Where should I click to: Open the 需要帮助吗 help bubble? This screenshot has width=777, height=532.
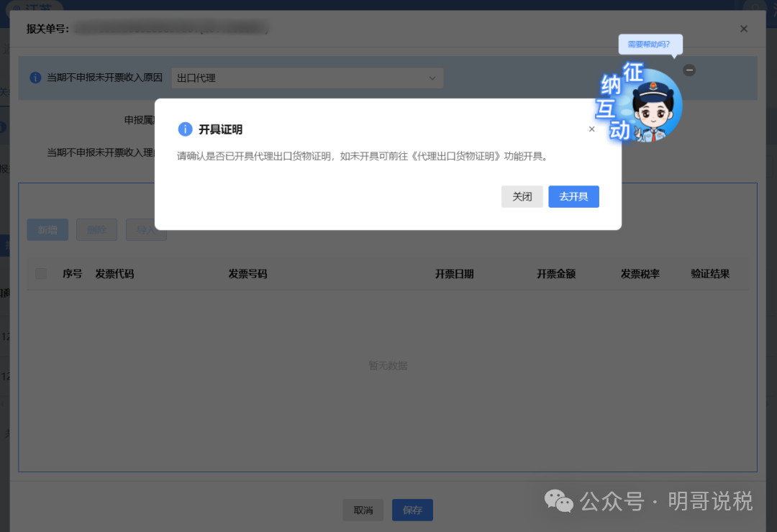pos(650,45)
